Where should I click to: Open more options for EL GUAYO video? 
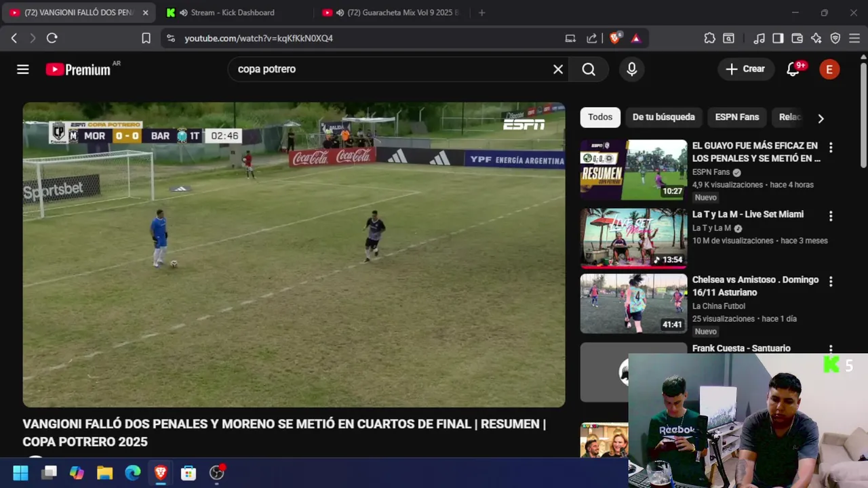831,147
